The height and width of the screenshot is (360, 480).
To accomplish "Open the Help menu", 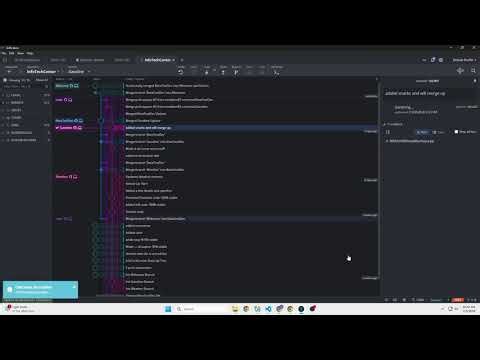I will pos(30,53).
